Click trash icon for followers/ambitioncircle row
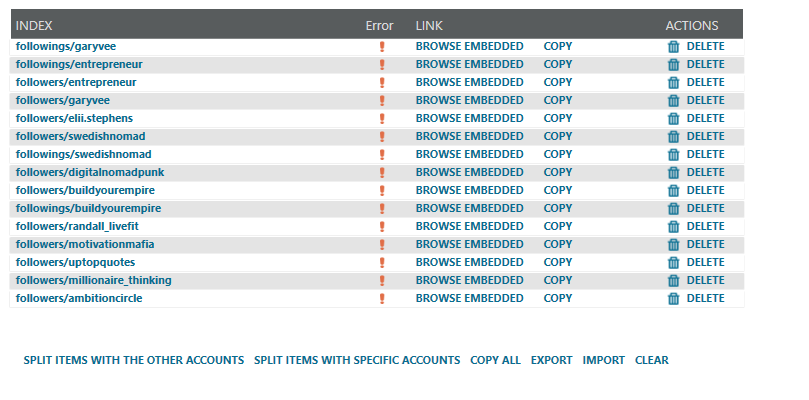The height and width of the screenshot is (400, 809). click(x=673, y=298)
